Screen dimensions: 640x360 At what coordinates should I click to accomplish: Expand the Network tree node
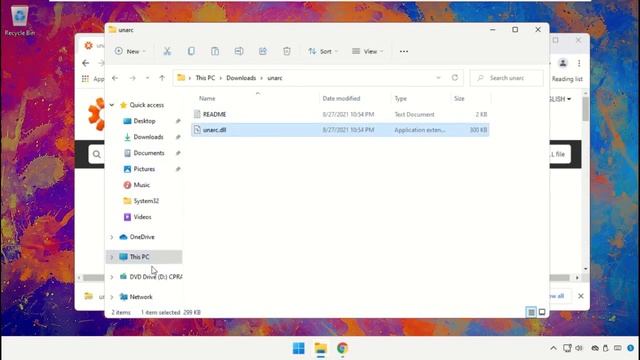[x=111, y=297]
